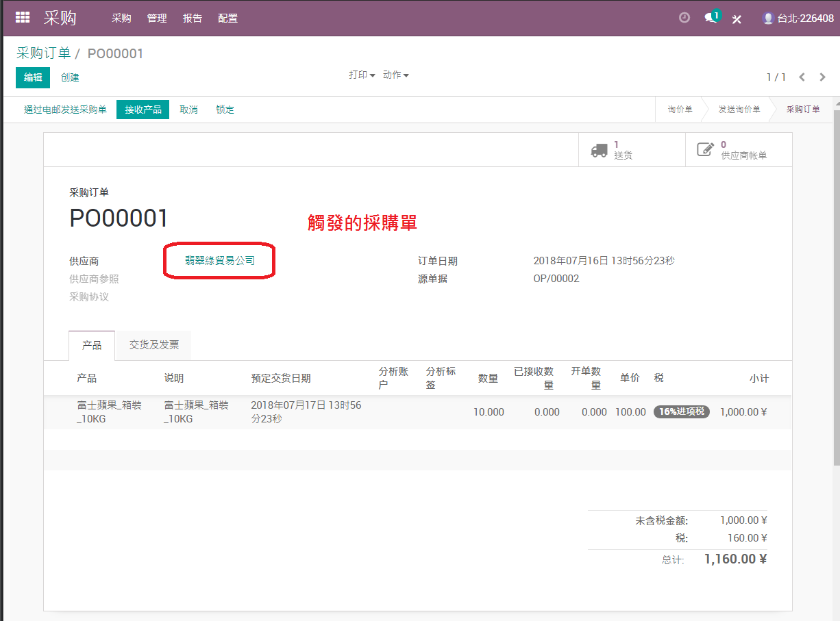Go to the next record arrow
This screenshot has height=621, width=840.
coord(823,77)
